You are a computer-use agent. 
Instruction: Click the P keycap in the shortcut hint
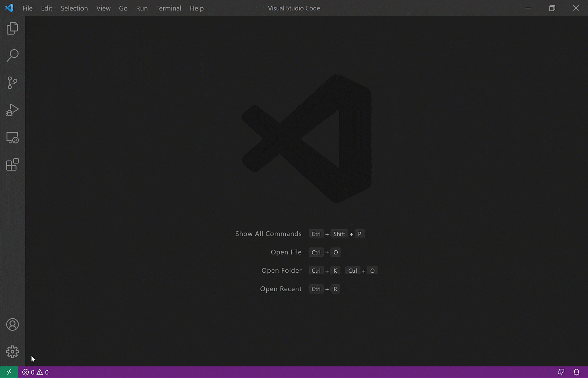coord(360,234)
